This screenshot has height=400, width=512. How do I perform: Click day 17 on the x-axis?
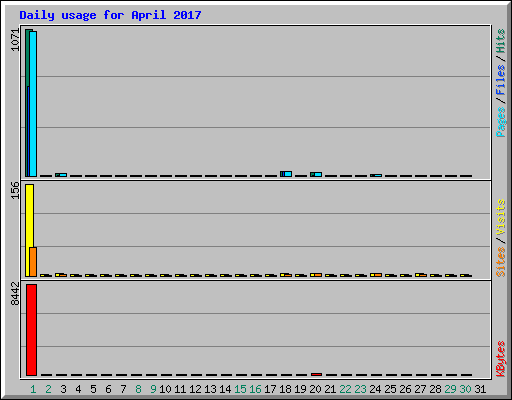point(270,389)
